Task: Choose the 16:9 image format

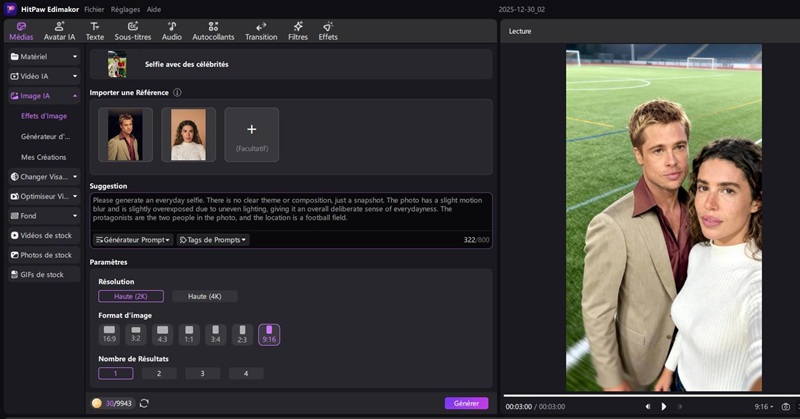Action: [x=109, y=334]
